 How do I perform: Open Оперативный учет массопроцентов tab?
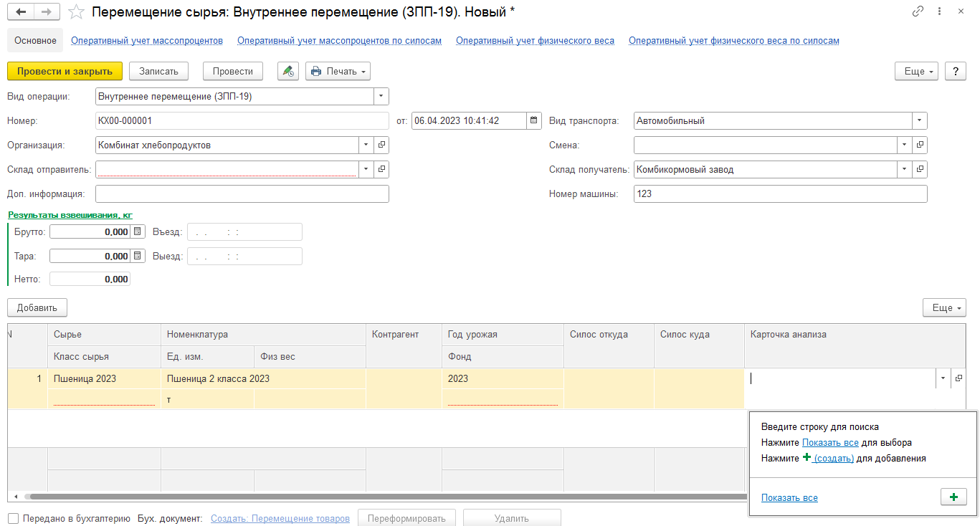[147, 41]
